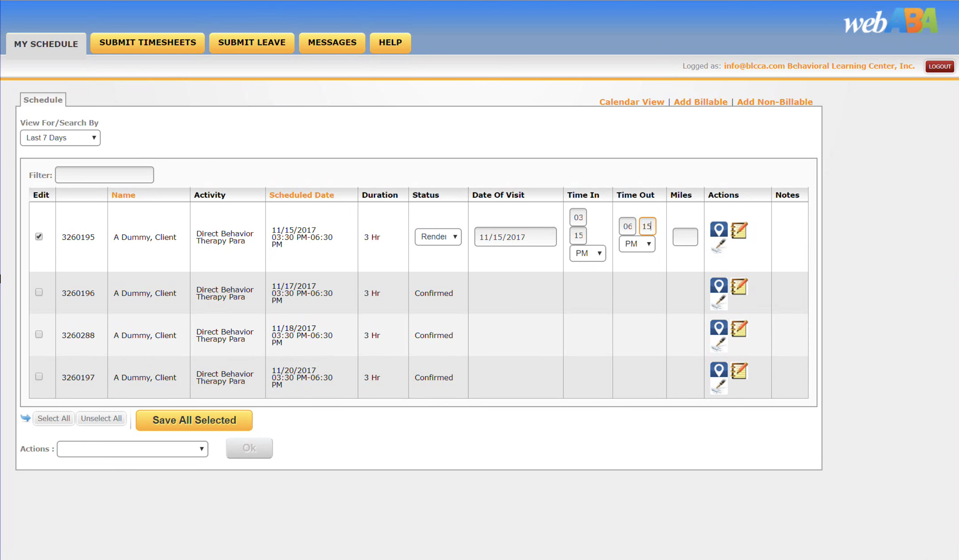
Task: Click map pin icon for session 3260196
Action: [x=718, y=286]
